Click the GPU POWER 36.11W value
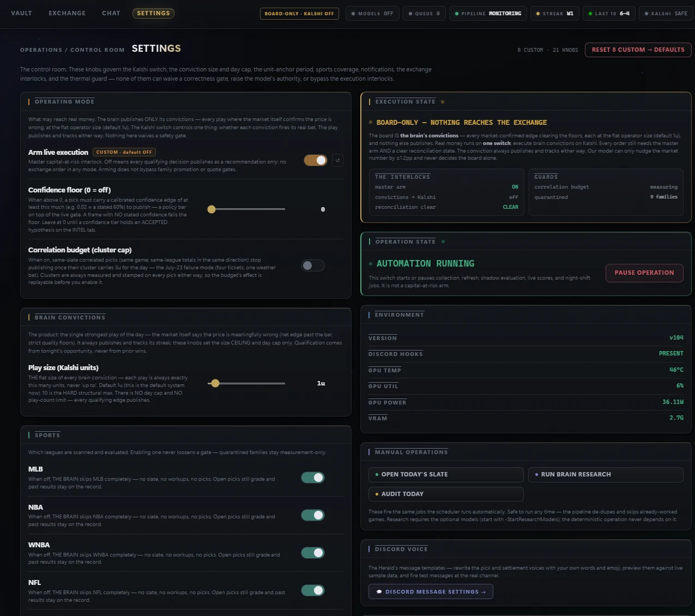The height and width of the screenshot is (616, 695). pos(673,402)
